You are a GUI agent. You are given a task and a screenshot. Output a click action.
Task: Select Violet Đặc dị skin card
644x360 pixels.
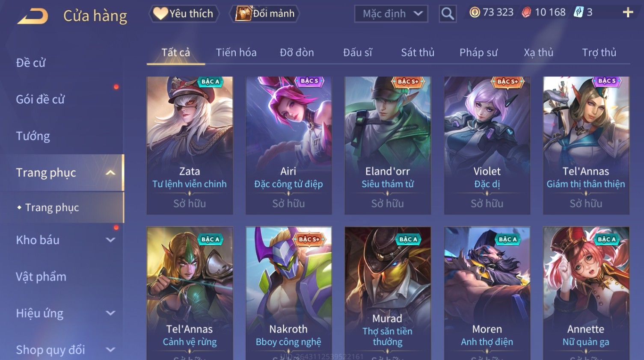point(487,145)
